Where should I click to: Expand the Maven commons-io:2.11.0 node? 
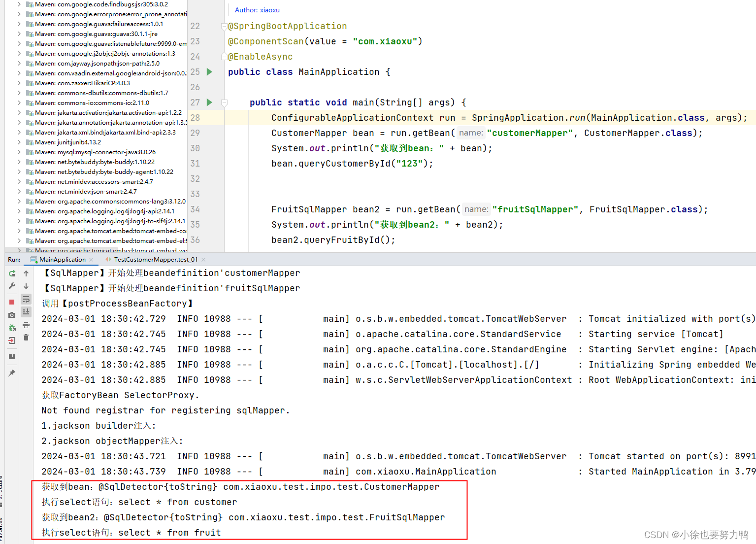click(19, 103)
